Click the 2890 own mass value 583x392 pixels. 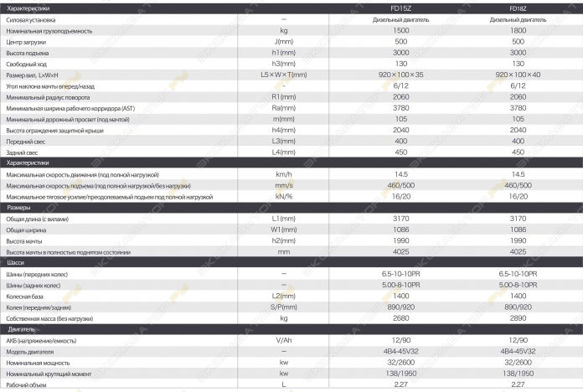pyautogui.click(x=518, y=318)
